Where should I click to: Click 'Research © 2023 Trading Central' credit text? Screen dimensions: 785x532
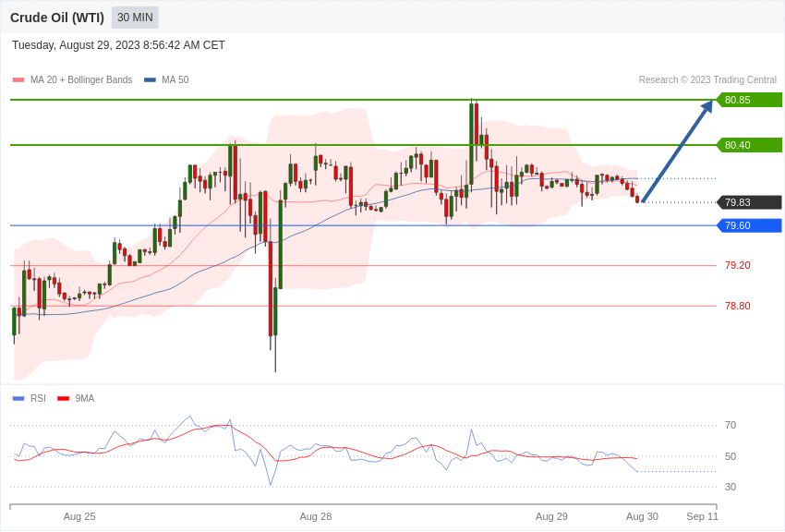click(707, 79)
